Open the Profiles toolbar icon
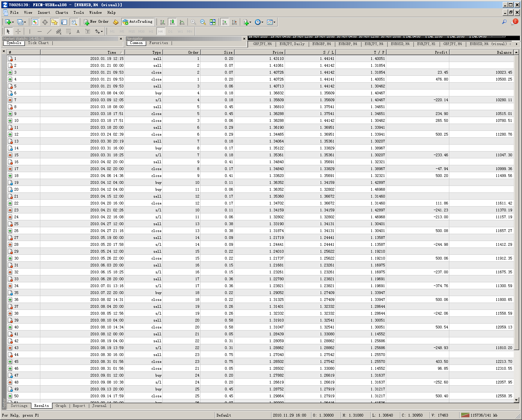The height and width of the screenshot is (420, 522). click(x=20, y=22)
